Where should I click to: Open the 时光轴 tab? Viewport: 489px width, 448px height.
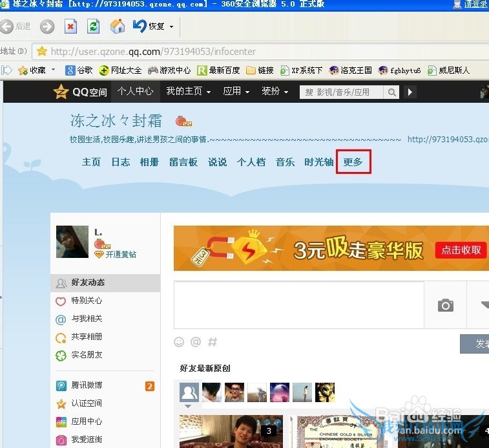point(318,162)
